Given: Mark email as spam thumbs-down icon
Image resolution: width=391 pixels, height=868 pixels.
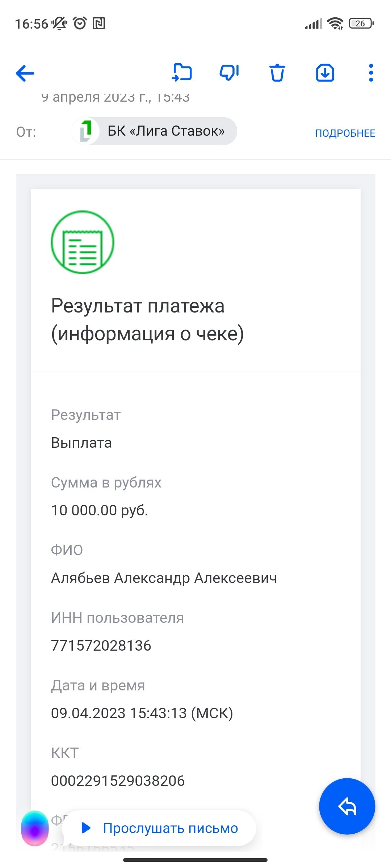Looking at the screenshot, I should click(x=229, y=73).
